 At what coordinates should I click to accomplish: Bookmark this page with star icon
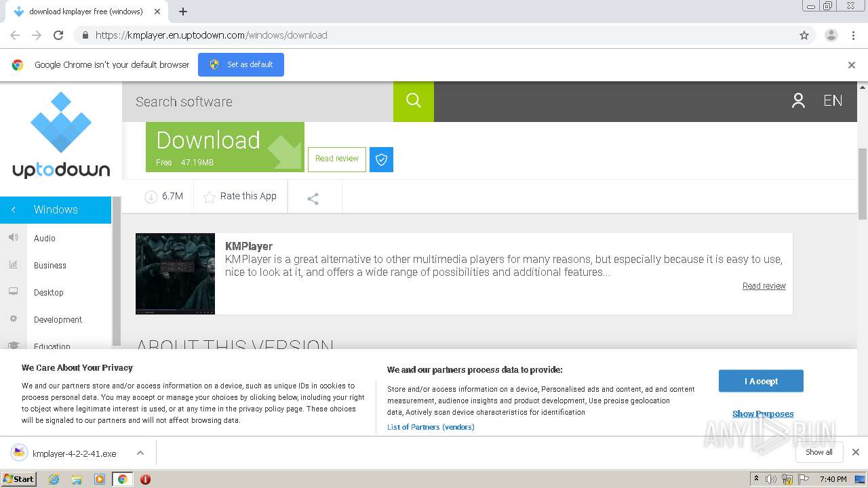point(804,35)
